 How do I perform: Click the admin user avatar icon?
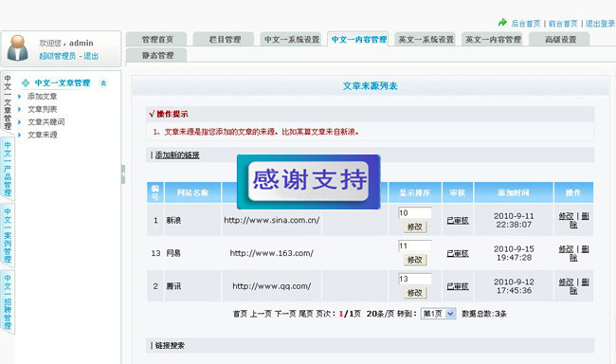18,48
